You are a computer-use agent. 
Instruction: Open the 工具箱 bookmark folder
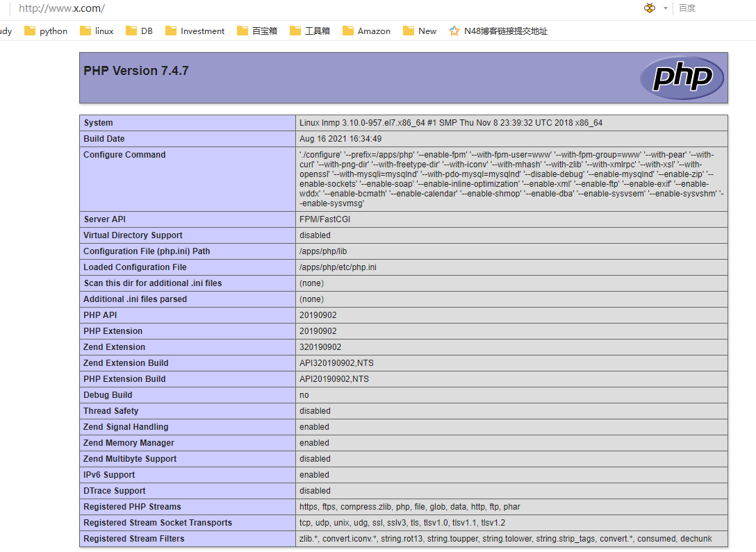310,31
